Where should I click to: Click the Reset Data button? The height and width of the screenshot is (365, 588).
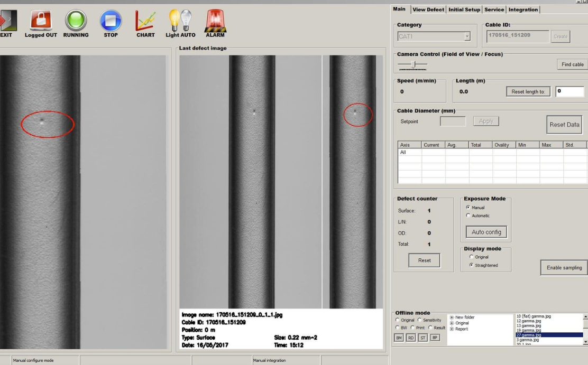(564, 125)
